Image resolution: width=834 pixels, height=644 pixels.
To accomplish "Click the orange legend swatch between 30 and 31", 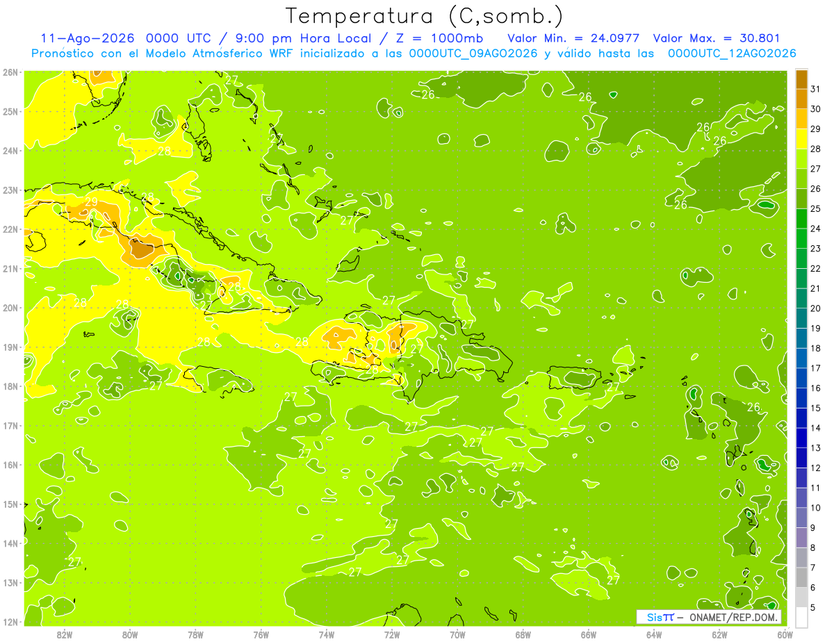I will 801,99.
